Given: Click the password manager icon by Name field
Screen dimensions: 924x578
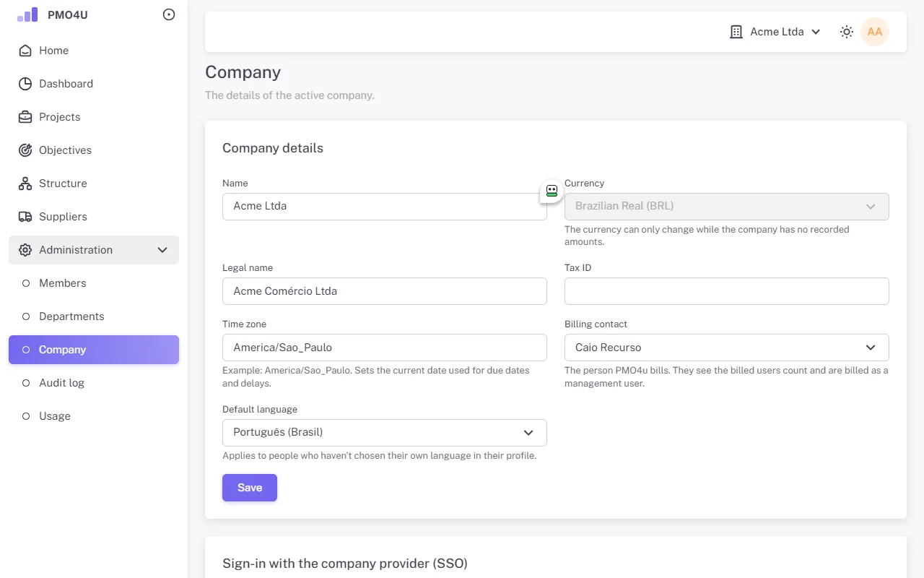Looking at the screenshot, I should (552, 191).
